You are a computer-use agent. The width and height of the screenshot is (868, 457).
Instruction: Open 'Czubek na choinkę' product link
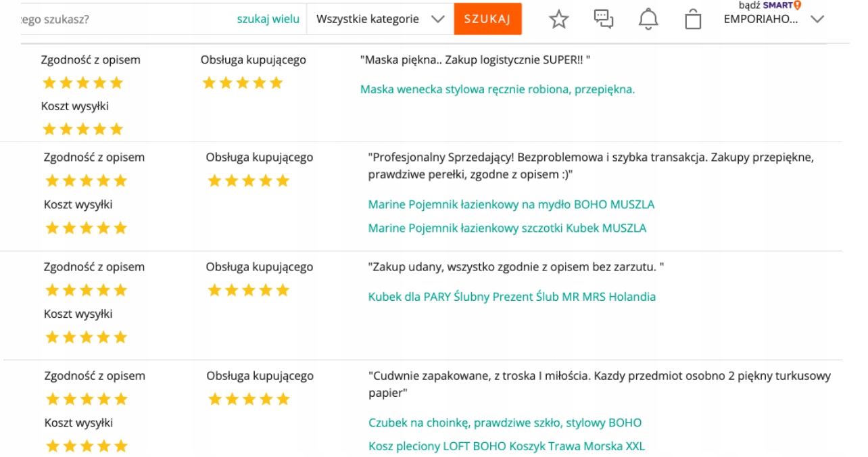505,423
